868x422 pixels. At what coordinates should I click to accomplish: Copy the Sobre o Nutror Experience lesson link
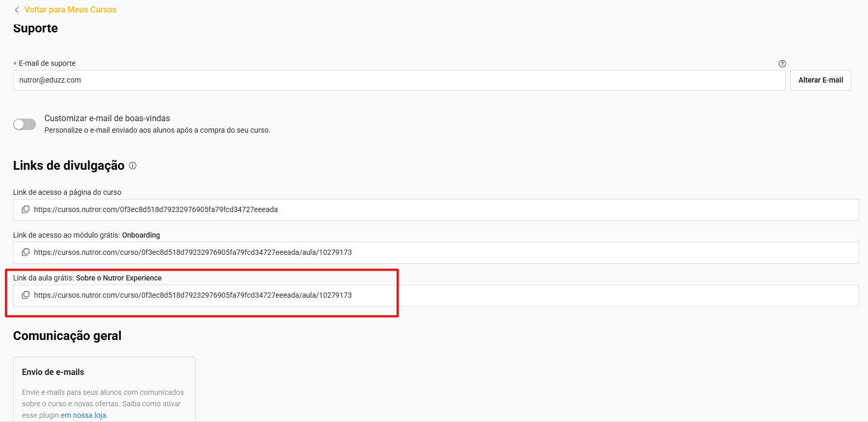[25, 295]
